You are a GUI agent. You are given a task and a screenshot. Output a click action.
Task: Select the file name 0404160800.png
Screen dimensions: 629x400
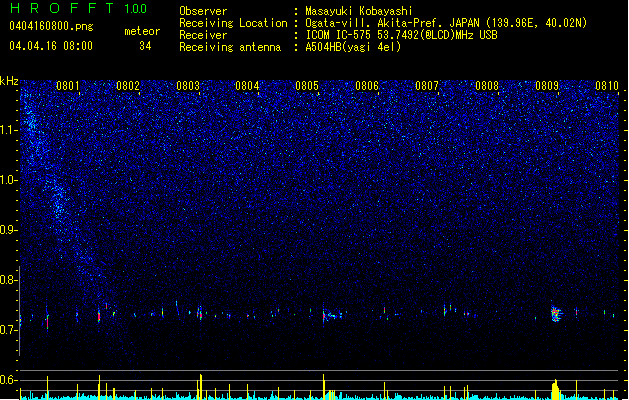[51, 26]
